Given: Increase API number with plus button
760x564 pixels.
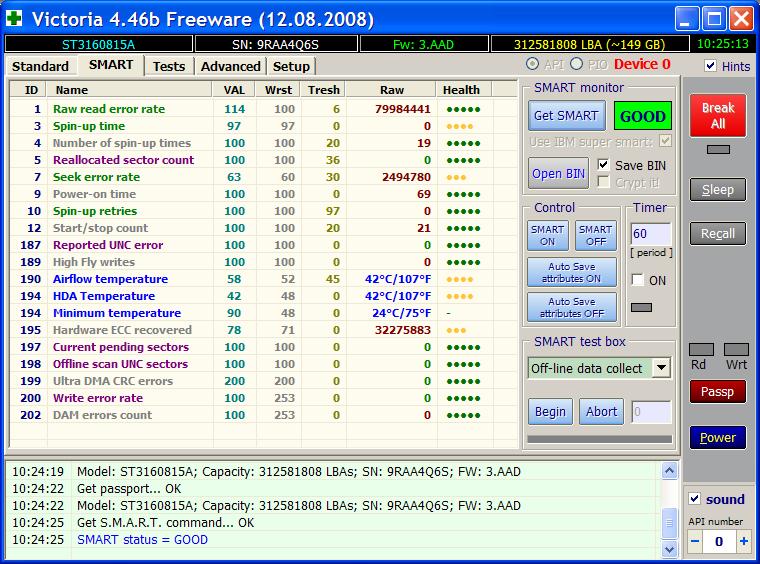Looking at the screenshot, I should 744,541.
